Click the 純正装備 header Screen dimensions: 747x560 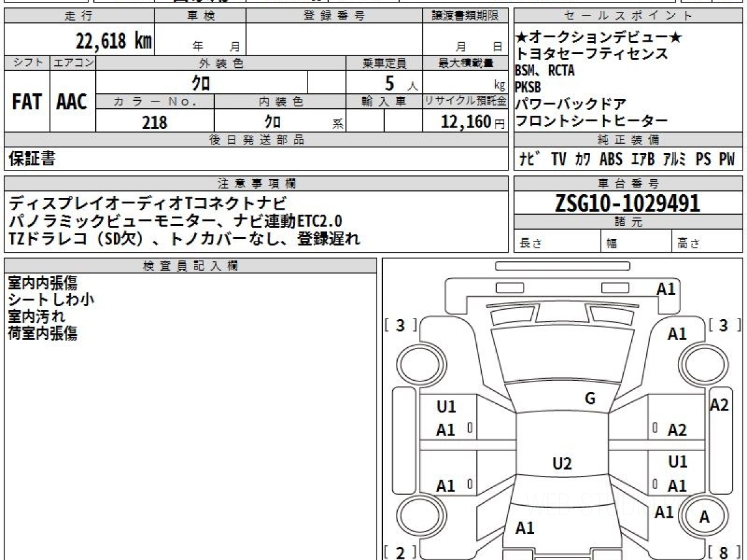click(628, 139)
